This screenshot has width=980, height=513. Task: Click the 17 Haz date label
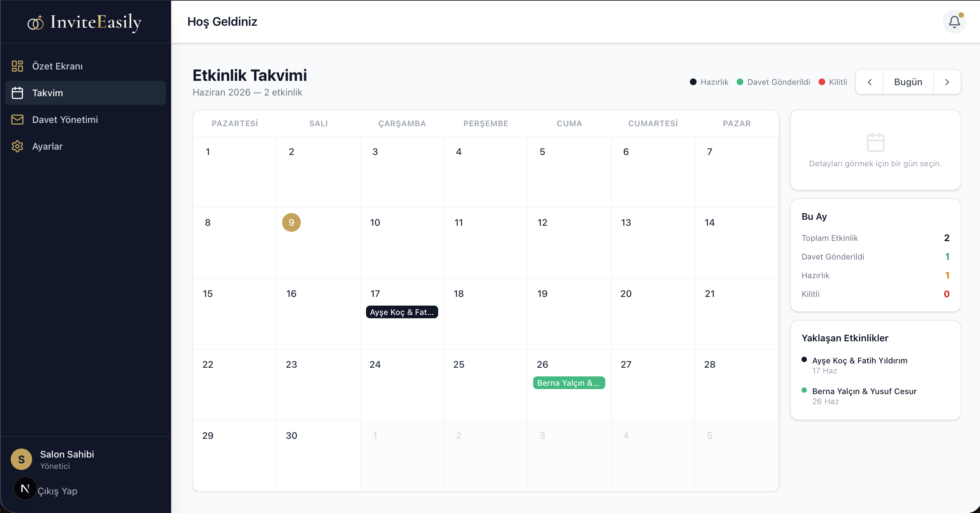point(824,370)
